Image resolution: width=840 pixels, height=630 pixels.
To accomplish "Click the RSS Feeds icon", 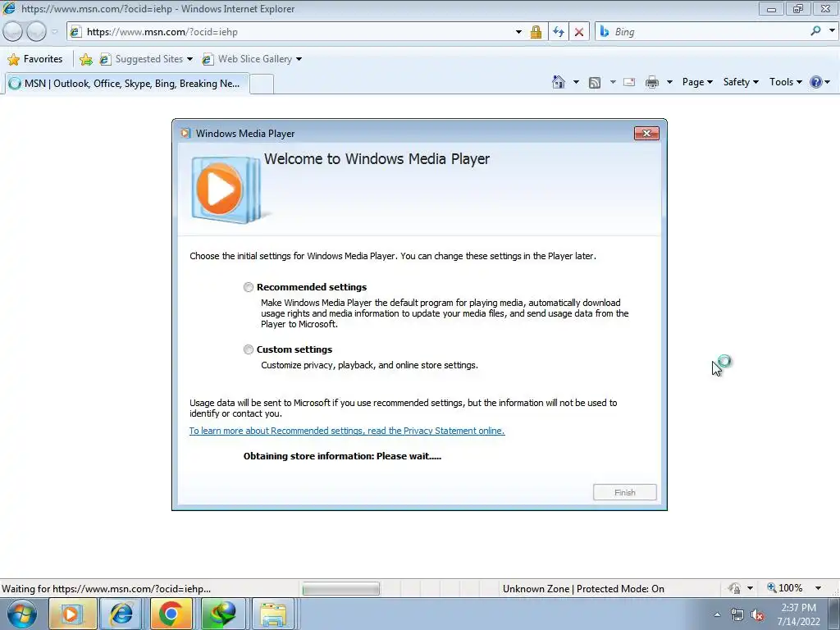I will (x=595, y=83).
